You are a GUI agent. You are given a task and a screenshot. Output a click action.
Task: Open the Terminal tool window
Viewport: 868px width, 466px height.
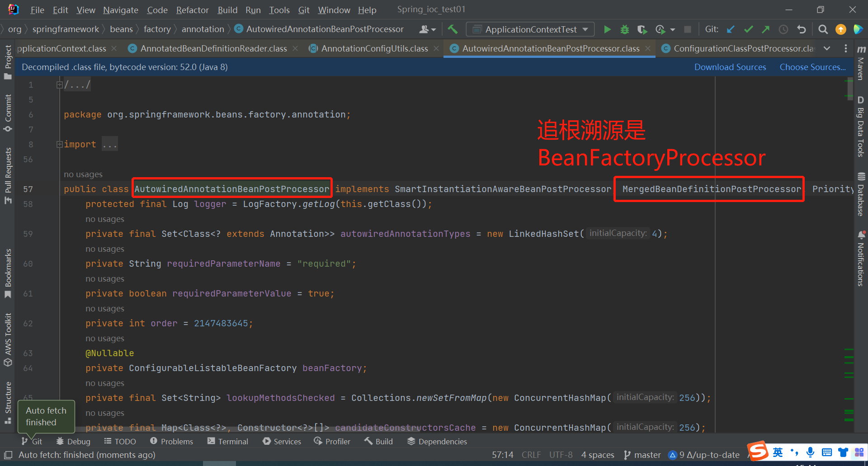pos(228,441)
